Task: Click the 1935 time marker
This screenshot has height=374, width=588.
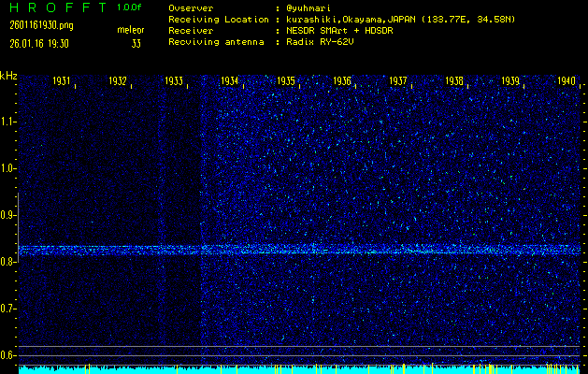Action: coord(286,80)
